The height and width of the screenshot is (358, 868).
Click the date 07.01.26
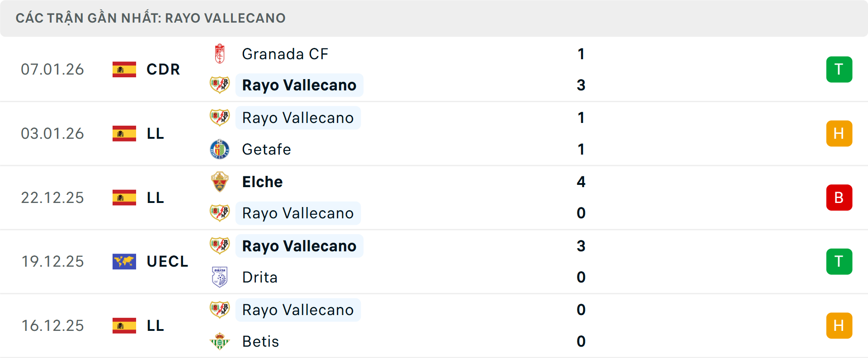(x=52, y=69)
